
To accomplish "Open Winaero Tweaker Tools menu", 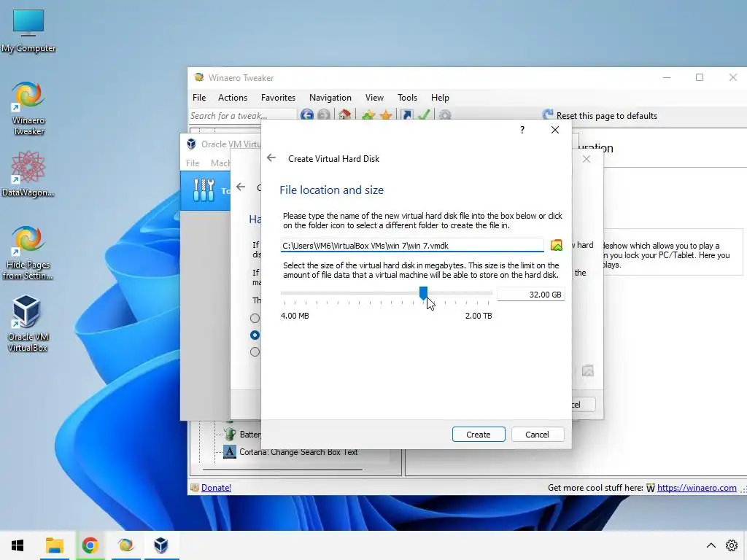I will [x=407, y=98].
